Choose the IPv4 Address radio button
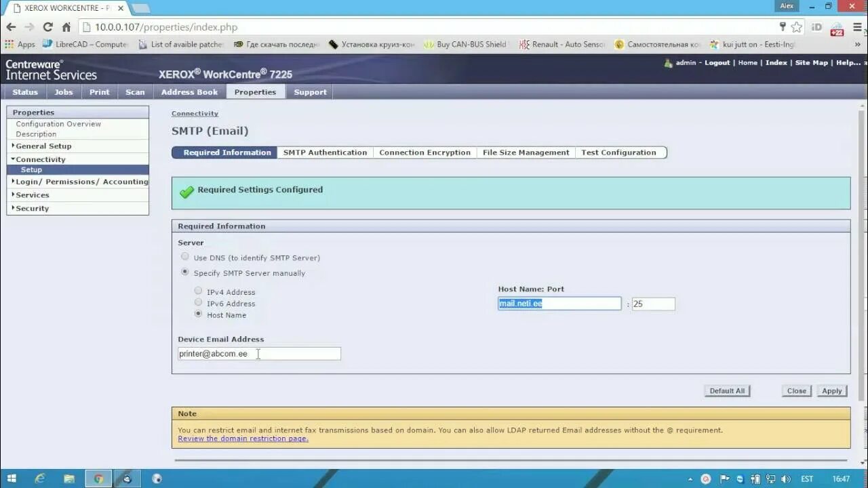This screenshot has width=868, height=488. (x=198, y=291)
